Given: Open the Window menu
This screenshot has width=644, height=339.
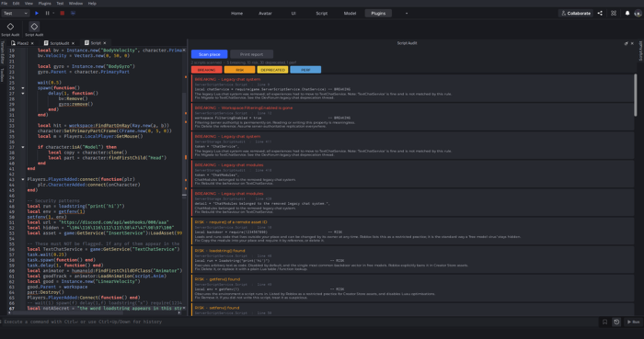Looking at the screenshot, I should [x=75, y=4].
